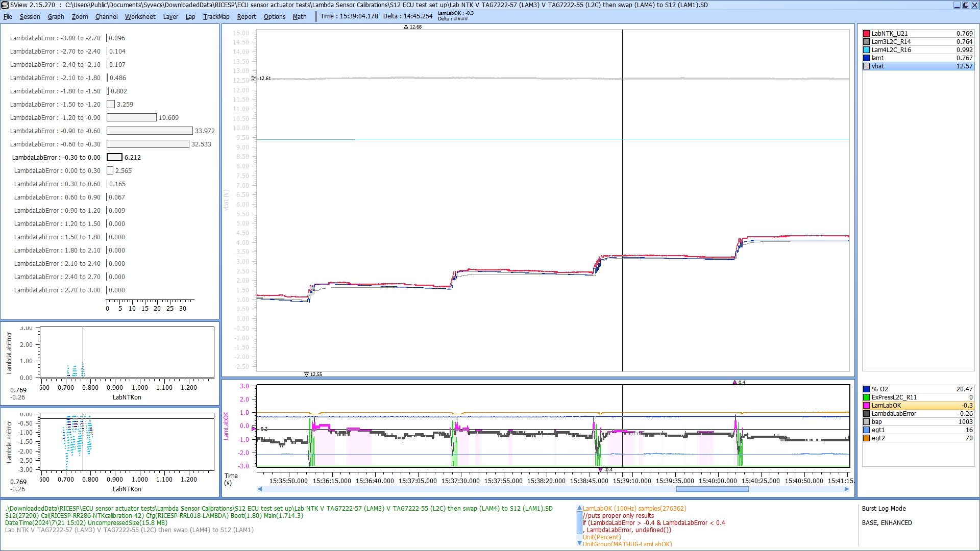Click the magenta upper marker labeled 0.4
Viewport: 980px width, 551px height.
734,383
